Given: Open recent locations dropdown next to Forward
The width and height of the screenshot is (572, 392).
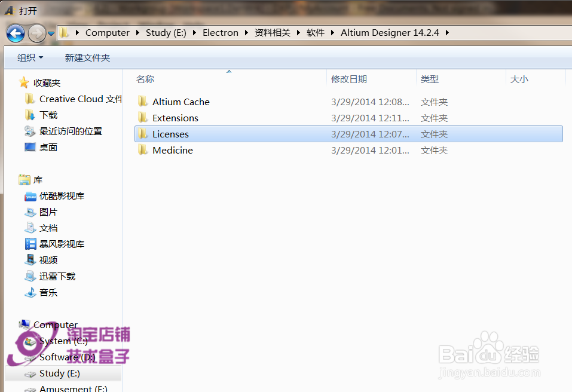Looking at the screenshot, I should (x=51, y=33).
